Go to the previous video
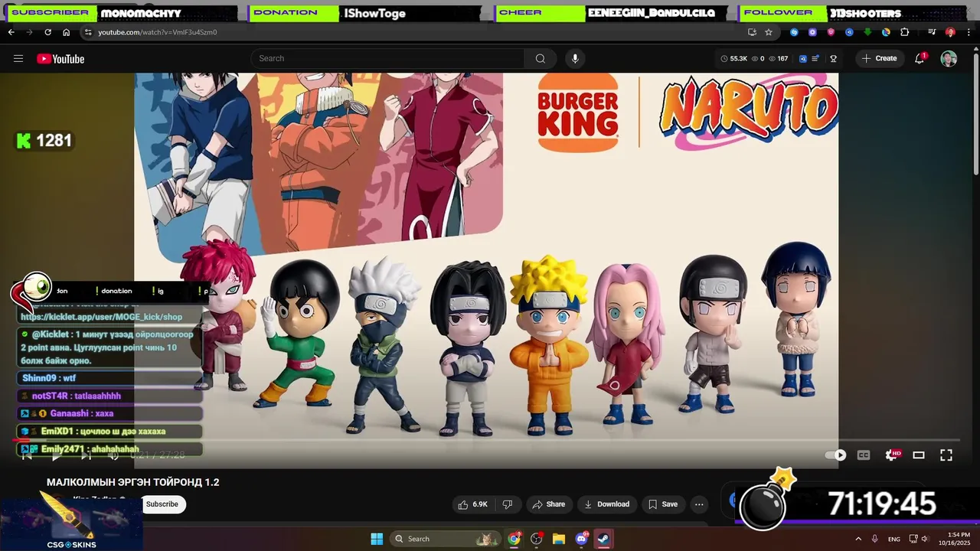Screen dimensions: 980x551 tap(26, 455)
